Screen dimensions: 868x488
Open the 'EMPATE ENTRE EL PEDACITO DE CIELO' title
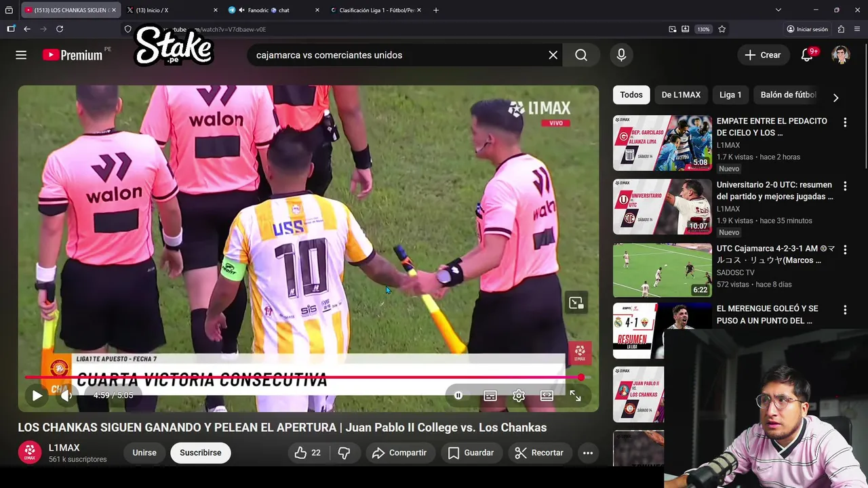[x=772, y=127]
